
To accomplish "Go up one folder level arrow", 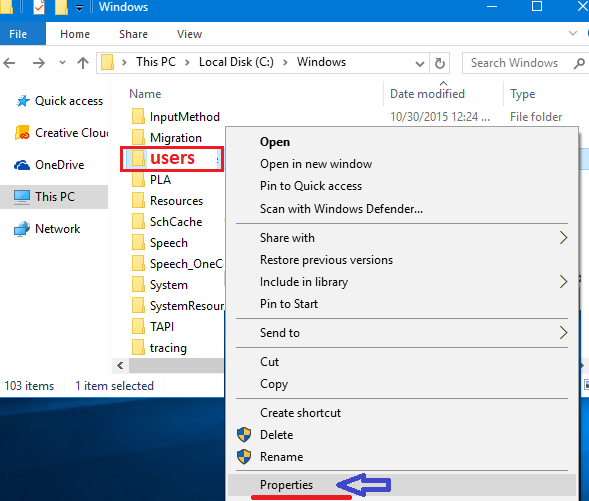I will pyautogui.click(x=83, y=63).
